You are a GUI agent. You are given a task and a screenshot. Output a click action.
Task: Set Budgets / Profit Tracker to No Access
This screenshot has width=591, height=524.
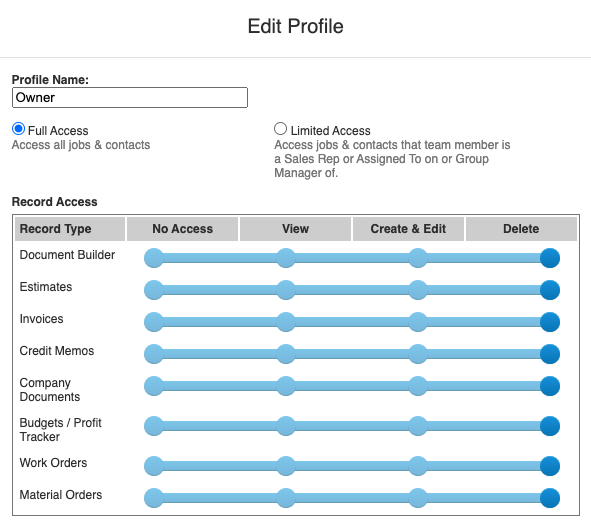(x=154, y=426)
